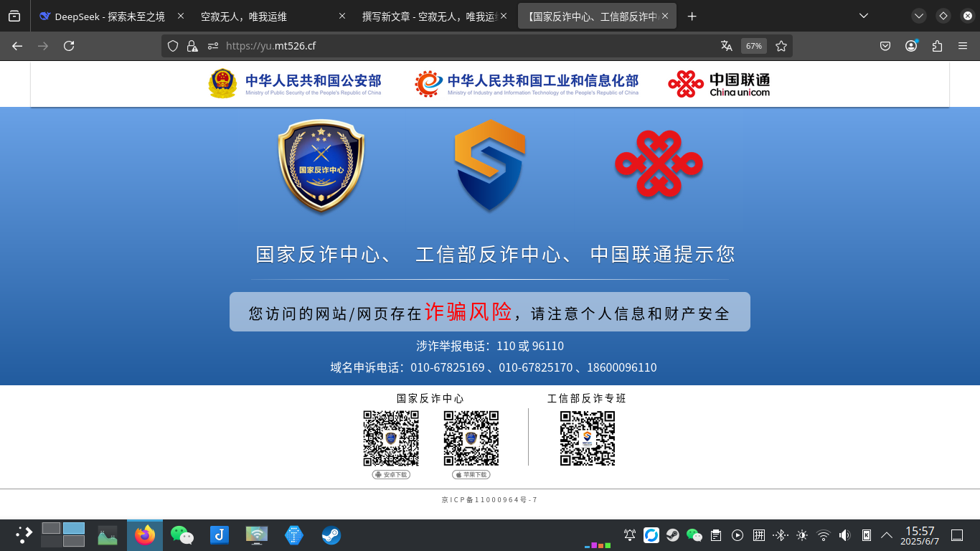Switch to DeepSeek - 探索未至之境 tab

point(110,16)
